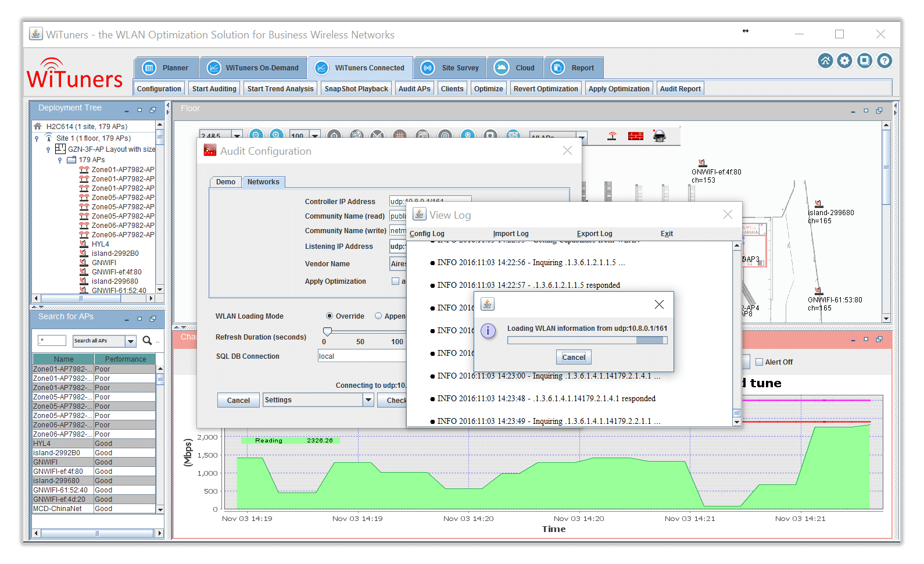
Task: Click the home icon in the top-right toolbar
Action: (x=825, y=60)
